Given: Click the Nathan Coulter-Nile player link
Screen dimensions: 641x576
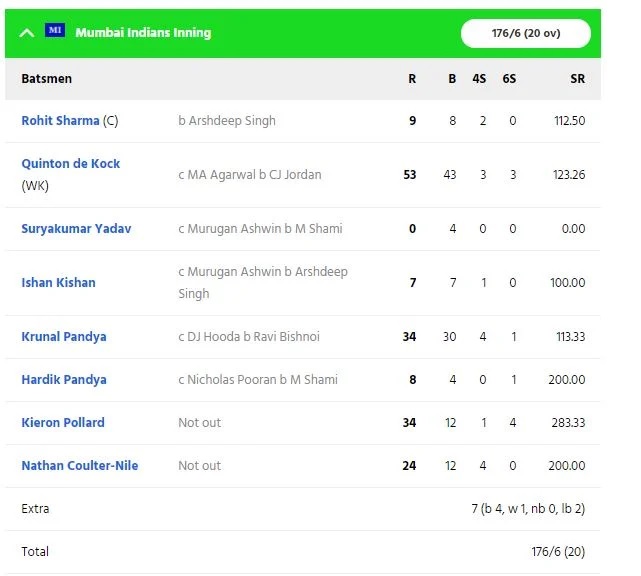Looking at the screenshot, I should click(79, 465).
